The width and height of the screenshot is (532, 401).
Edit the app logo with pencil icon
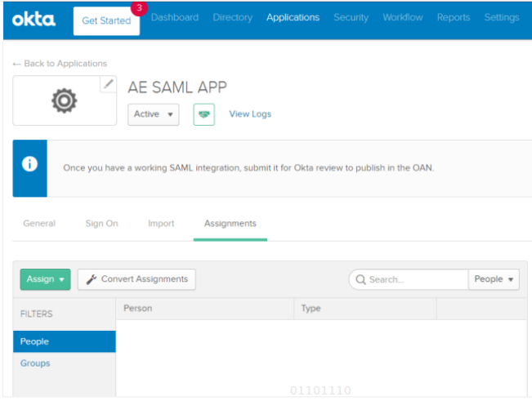pos(108,84)
